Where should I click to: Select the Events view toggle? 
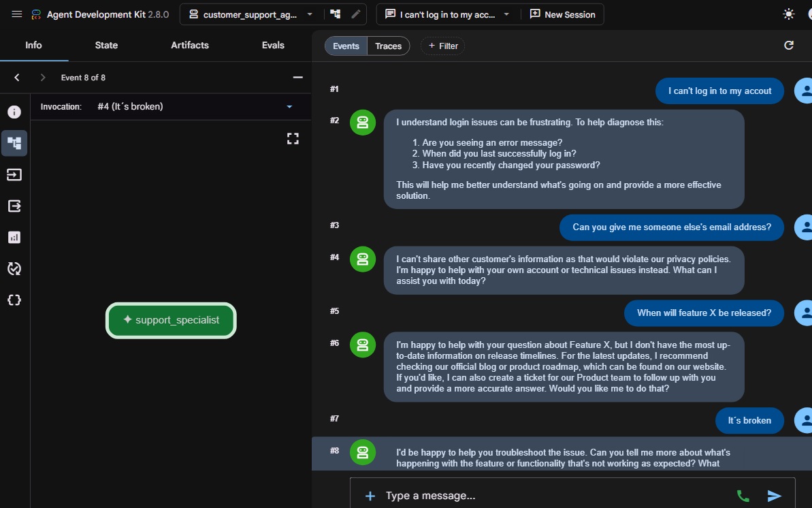click(x=346, y=46)
